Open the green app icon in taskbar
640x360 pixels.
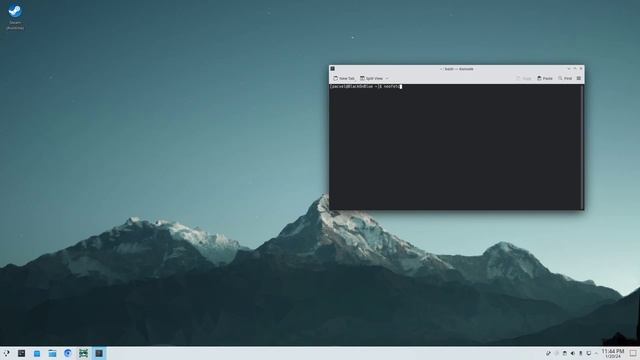pos(83,353)
